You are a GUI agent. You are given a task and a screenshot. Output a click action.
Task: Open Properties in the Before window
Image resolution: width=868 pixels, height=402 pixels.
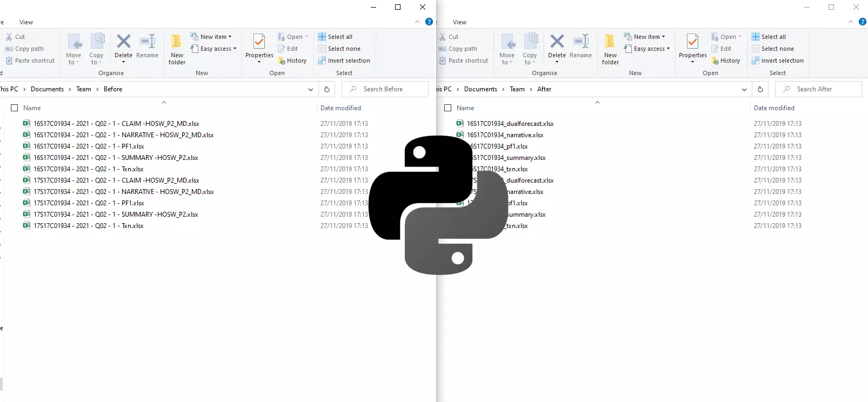pyautogui.click(x=259, y=48)
